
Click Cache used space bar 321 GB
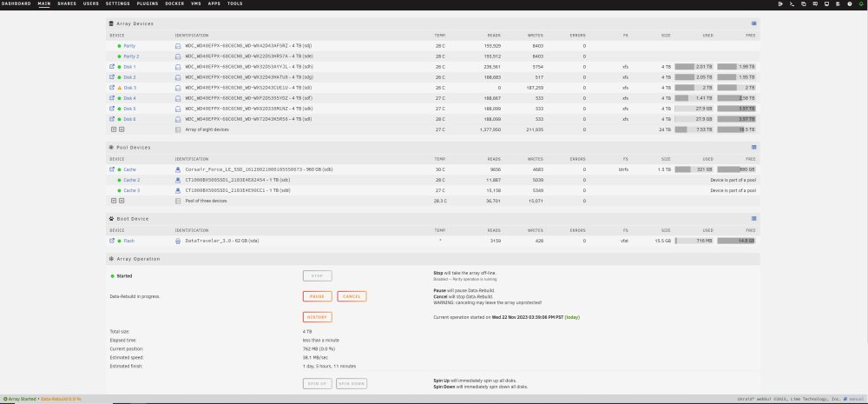(x=694, y=169)
